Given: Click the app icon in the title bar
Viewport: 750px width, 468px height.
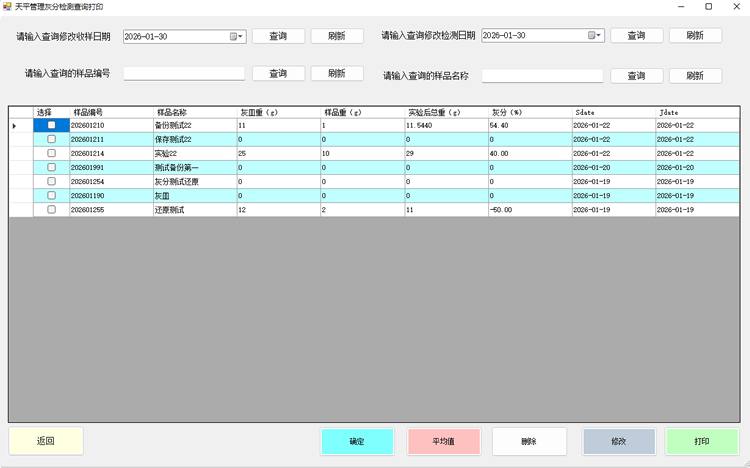Looking at the screenshot, I should [x=7, y=7].
